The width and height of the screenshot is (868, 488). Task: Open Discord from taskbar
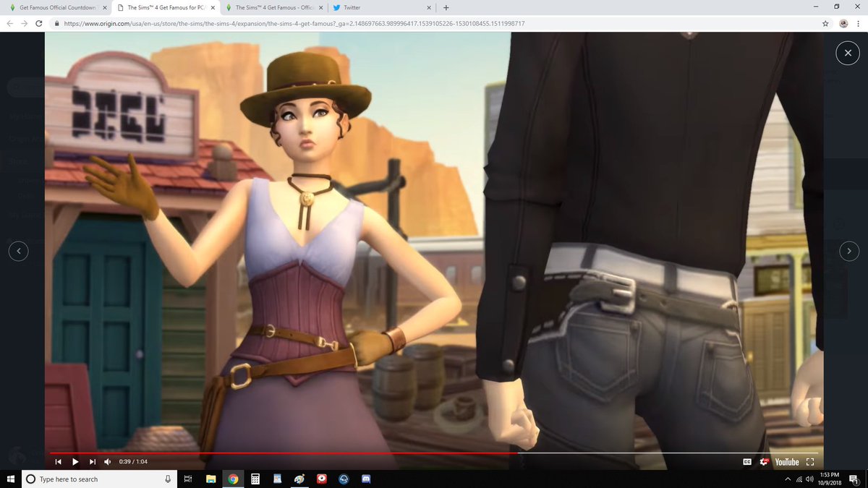tap(366, 479)
